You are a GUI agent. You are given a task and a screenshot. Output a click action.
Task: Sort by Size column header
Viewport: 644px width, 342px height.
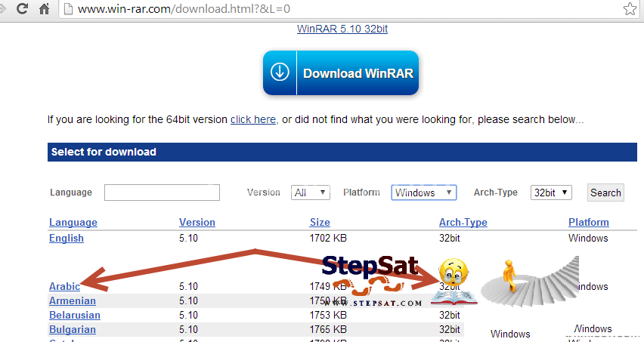coord(320,223)
